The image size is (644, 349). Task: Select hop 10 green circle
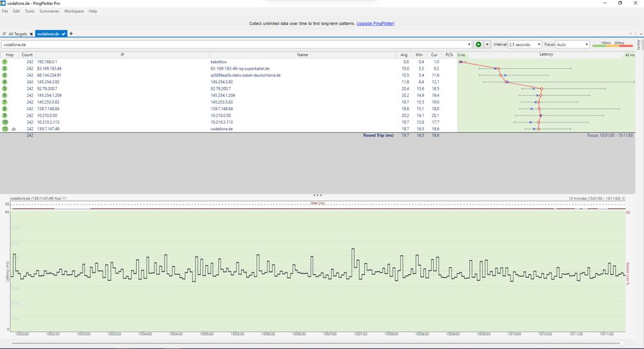pyautogui.click(x=5, y=122)
